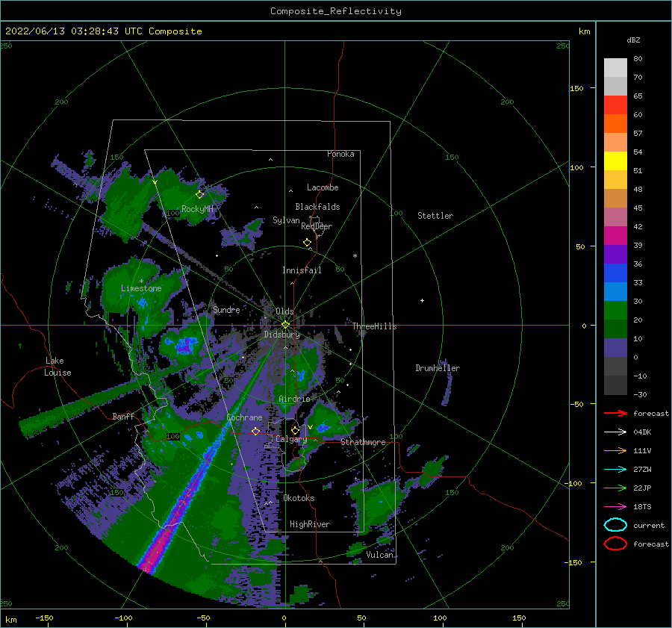Click the orange 111V arrow icon

[615, 450]
